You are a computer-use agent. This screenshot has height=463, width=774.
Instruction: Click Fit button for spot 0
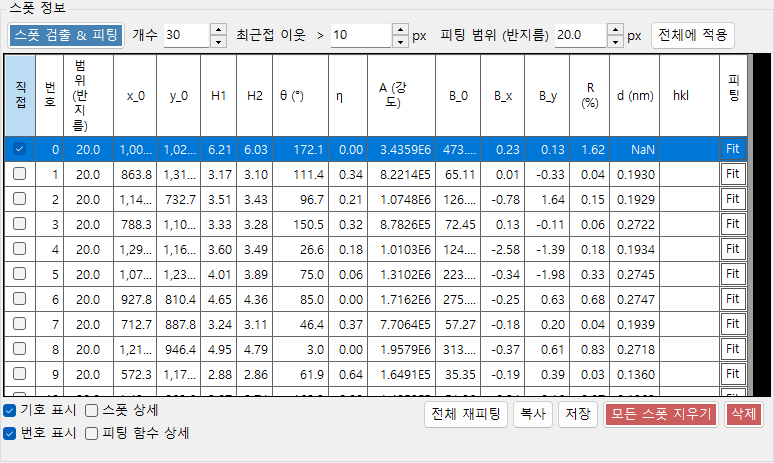733,149
